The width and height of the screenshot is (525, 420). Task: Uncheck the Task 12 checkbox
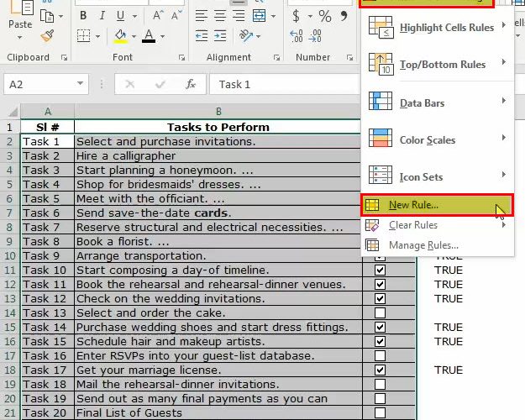pos(380,298)
